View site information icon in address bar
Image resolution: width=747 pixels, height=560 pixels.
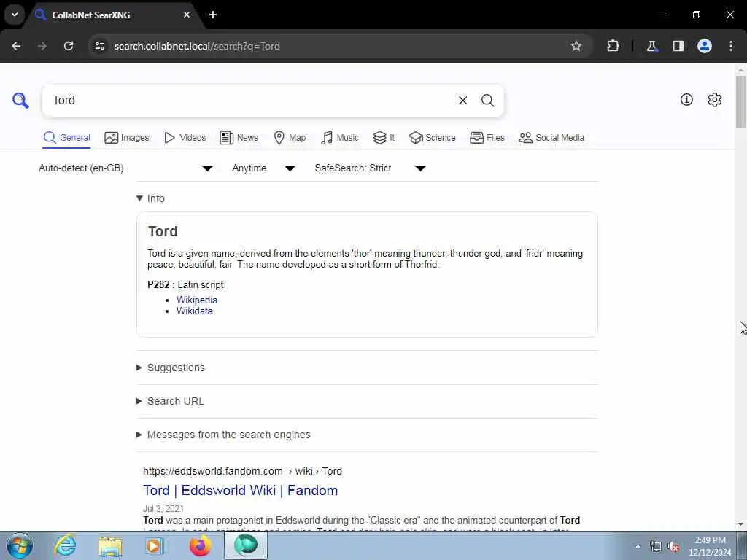pyautogui.click(x=99, y=46)
